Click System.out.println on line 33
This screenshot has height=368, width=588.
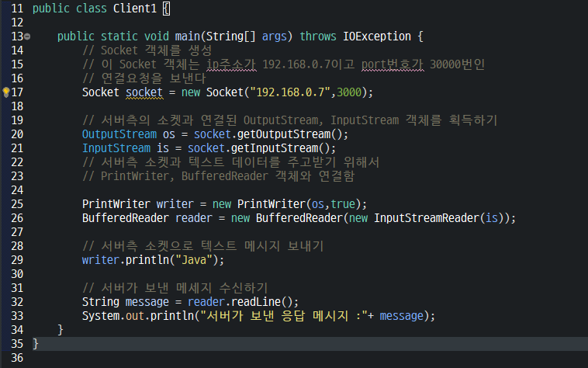click(x=137, y=316)
